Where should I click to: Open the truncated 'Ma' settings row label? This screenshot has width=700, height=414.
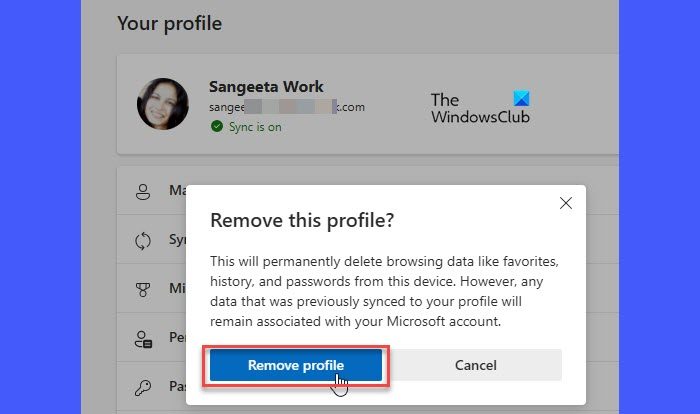[177, 190]
